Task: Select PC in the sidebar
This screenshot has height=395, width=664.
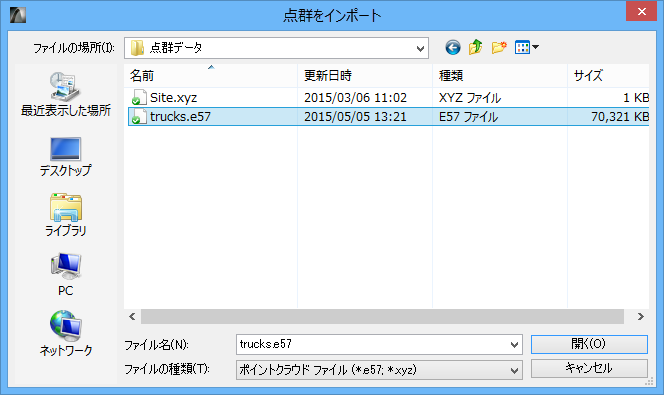Action: [66, 274]
